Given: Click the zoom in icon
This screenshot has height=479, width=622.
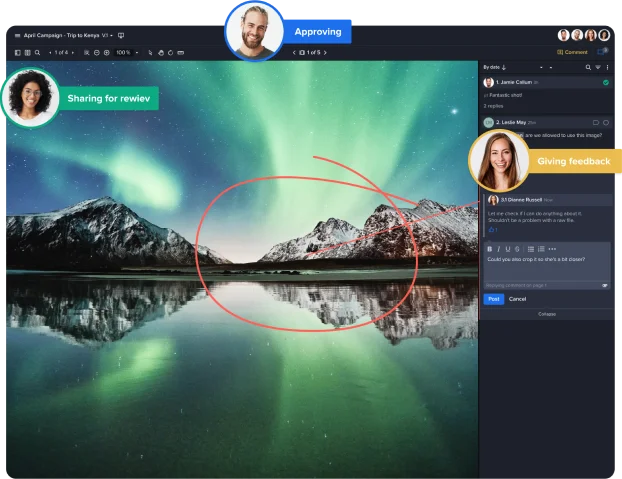Looking at the screenshot, I should (x=106, y=52).
